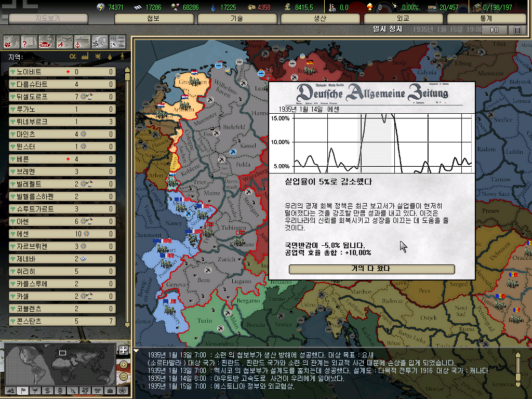Open the 외교 diplomacy tab
Image resolution: width=532 pixels, height=399 pixels.
tap(403, 18)
